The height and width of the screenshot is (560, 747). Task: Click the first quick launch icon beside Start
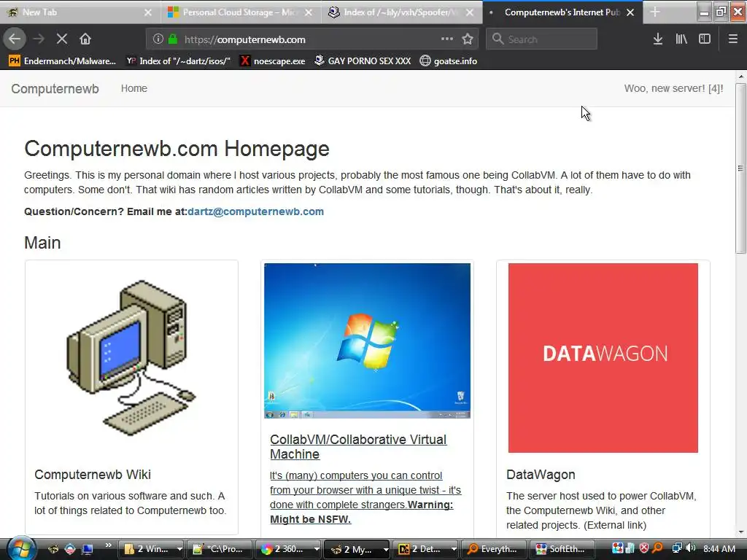(53, 550)
